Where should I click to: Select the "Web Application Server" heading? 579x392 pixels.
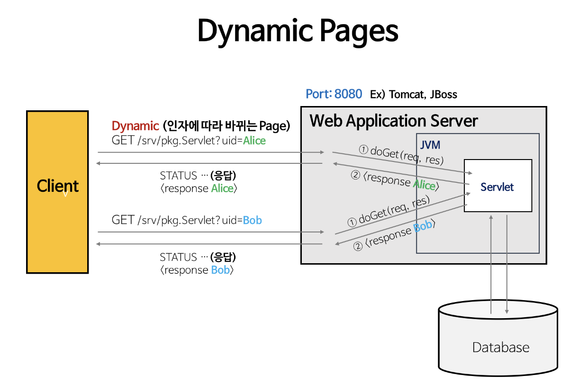394,121
